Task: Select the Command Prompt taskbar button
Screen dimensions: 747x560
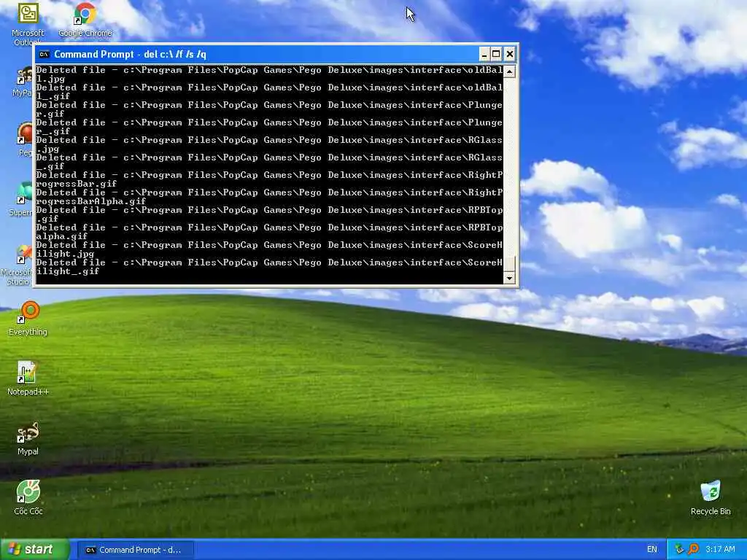Action: [135, 550]
